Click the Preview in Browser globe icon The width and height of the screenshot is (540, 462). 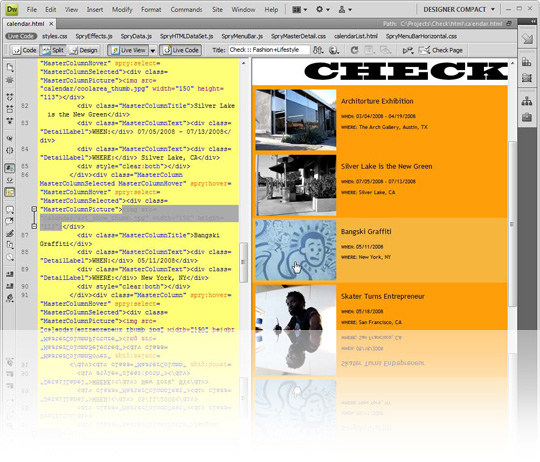[x=334, y=50]
